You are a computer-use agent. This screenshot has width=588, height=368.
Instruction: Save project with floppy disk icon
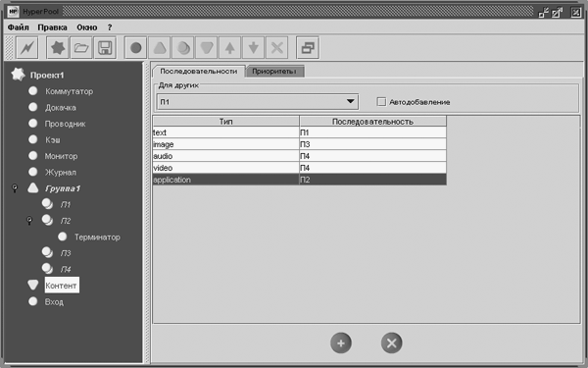(105, 48)
